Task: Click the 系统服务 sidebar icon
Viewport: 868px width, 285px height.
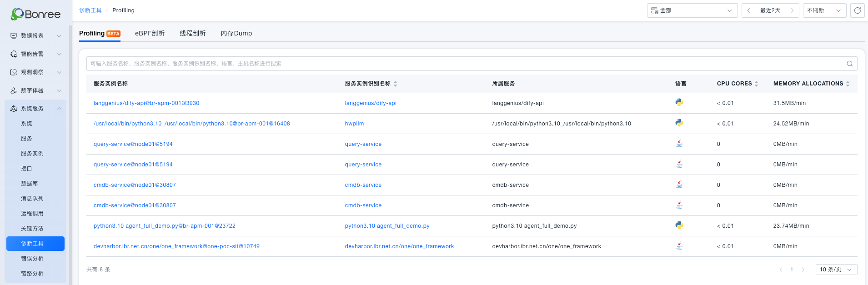Action: tap(14, 109)
